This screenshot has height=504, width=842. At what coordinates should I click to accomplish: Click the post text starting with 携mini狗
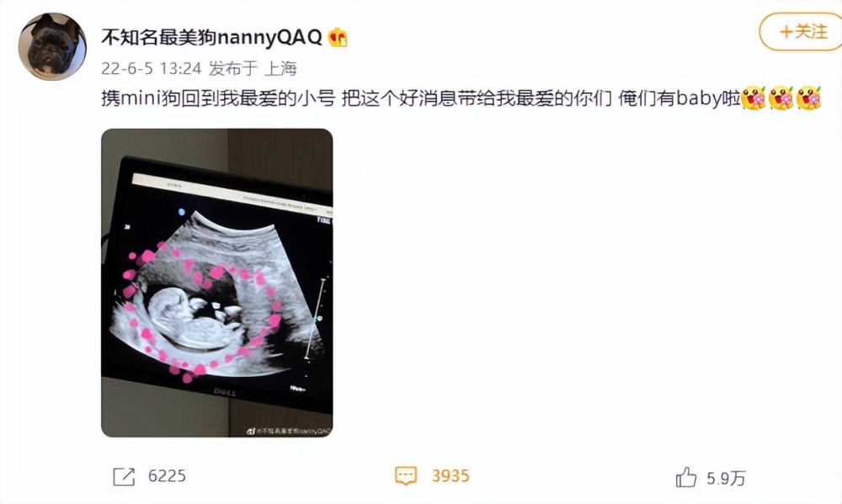tap(420, 98)
